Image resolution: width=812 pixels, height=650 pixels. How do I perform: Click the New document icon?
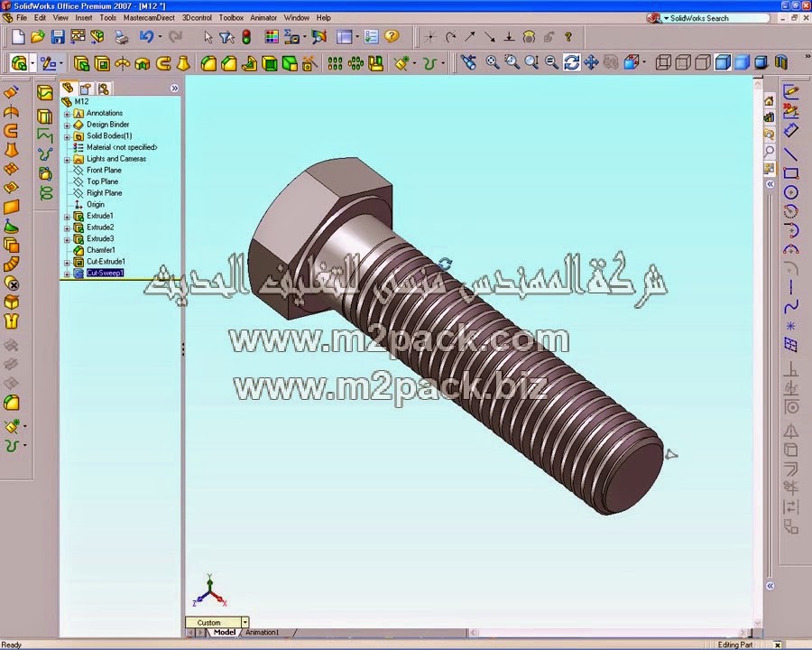(18, 37)
